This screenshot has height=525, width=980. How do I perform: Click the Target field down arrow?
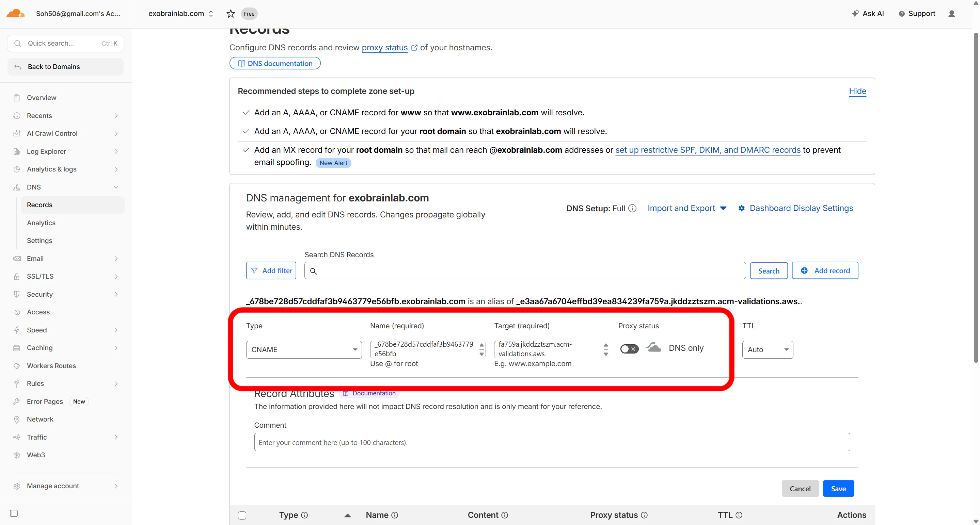coord(605,354)
